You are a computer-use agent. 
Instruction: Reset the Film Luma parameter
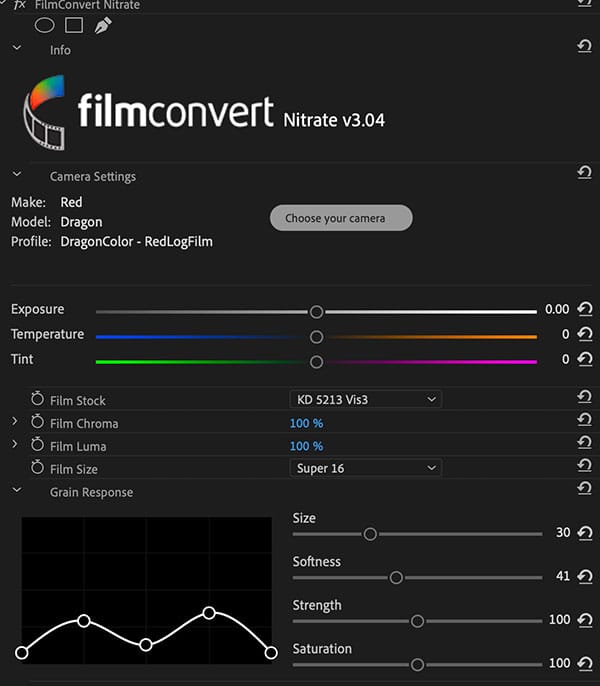tap(584, 442)
